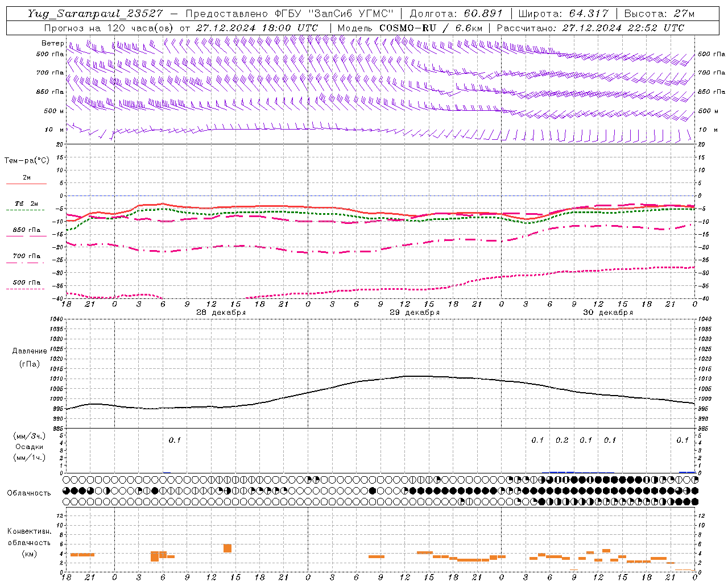This screenshot has width=728, height=582.
Task: Click the blue precipitation bar under the 0.2 value
Action: [562, 472]
